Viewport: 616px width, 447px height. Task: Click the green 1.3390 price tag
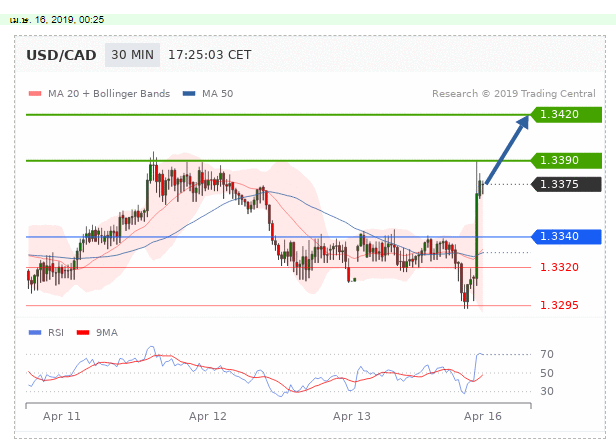(x=566, y=160)
